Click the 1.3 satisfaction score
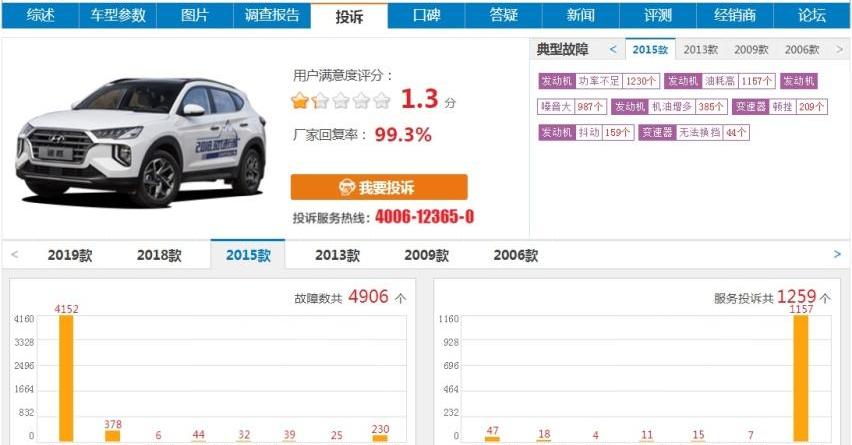This screenshot has height=445, width=852. 419,99
